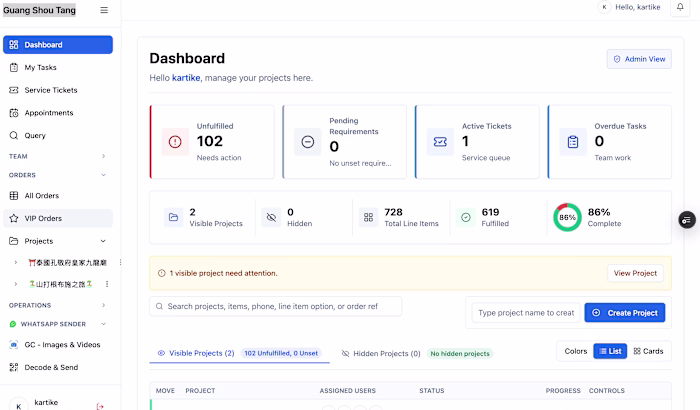Open VIP Orders
Viewport: 700px width, 410px height.
pos(58,218)
